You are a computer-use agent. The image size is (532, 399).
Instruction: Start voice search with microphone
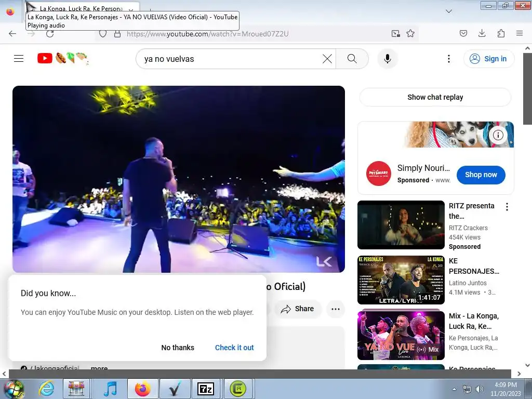coord(387,59)
